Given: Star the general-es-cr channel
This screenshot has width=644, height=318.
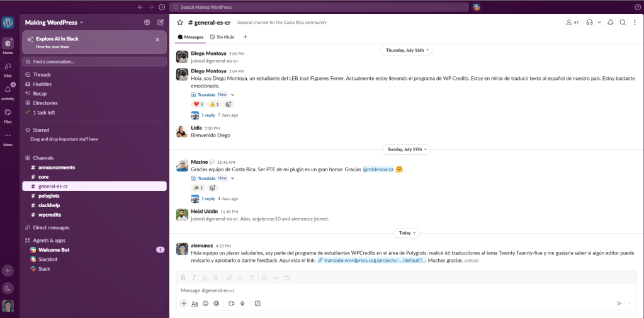Looking at the screenshot, I should pos(180,23).
